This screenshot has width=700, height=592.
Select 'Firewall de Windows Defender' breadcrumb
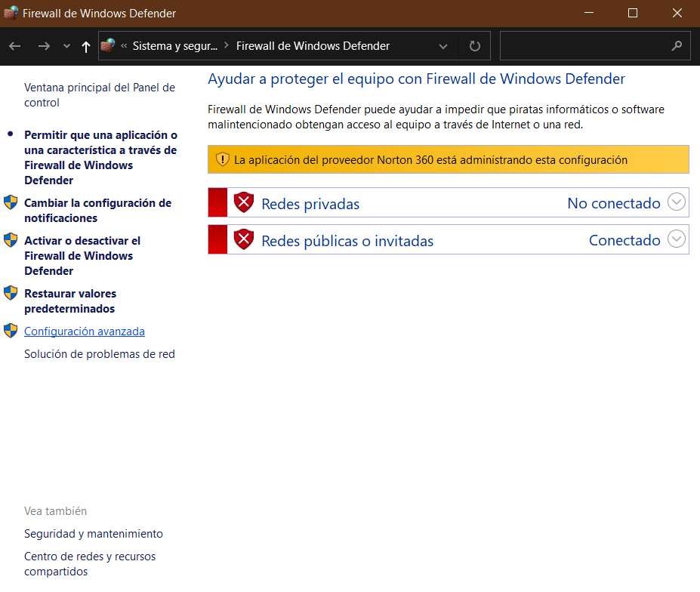pyautogui.click(x=313, y=46)
